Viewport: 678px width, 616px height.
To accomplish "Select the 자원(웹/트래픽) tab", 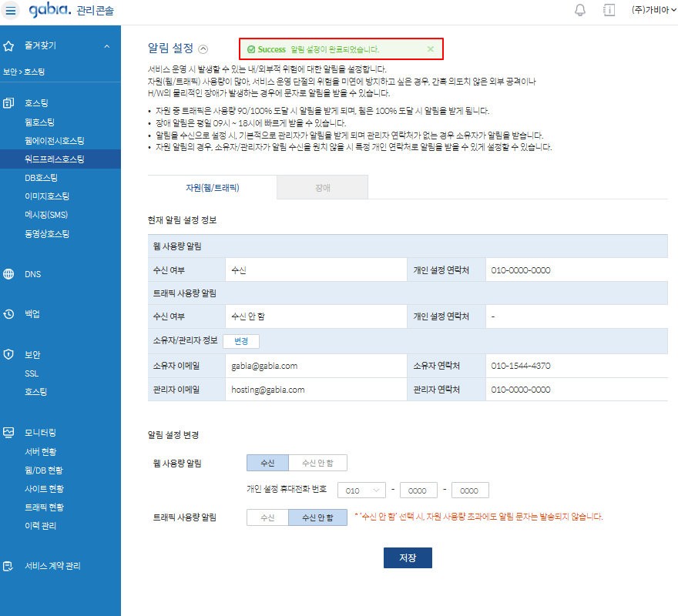I will point(212,187).
